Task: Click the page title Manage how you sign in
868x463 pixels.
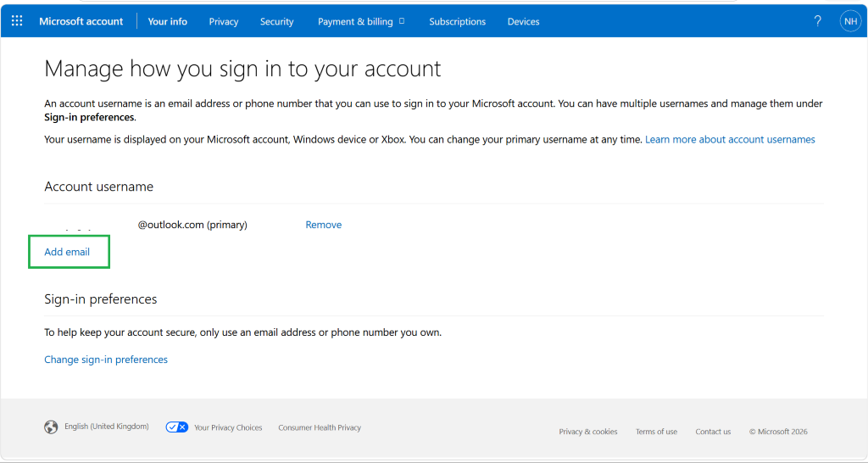Action: click(242, 69)
